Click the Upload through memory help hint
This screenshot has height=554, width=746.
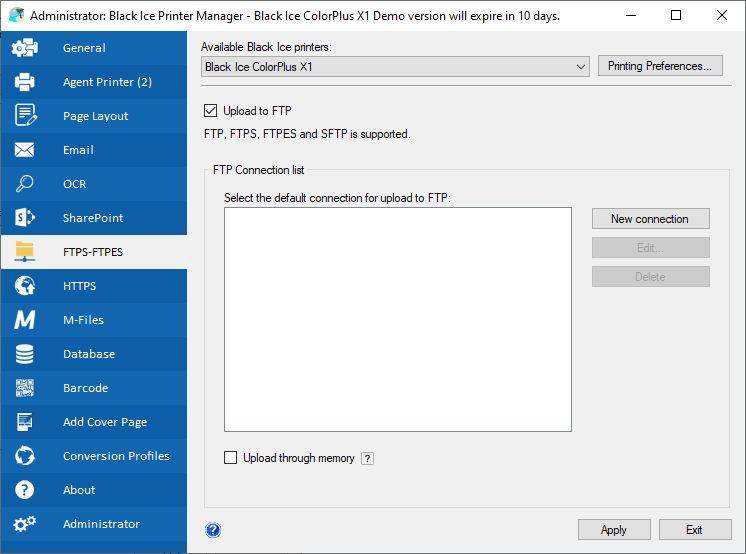[x=367, y=459]
